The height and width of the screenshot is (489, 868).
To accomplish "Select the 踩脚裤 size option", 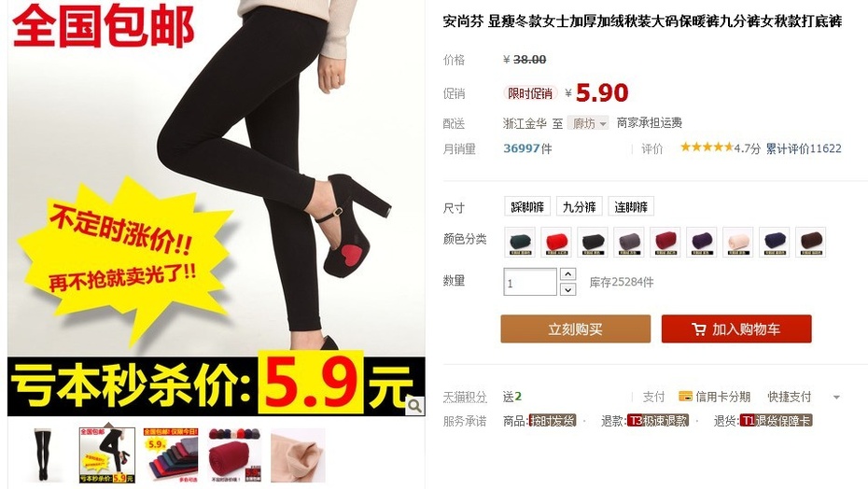I will 527,206.
